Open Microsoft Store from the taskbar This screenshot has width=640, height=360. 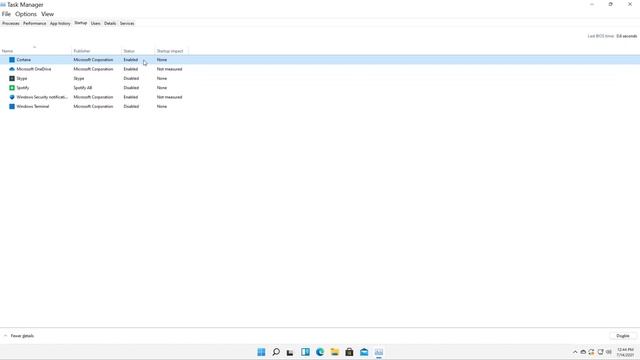[349, 352]
